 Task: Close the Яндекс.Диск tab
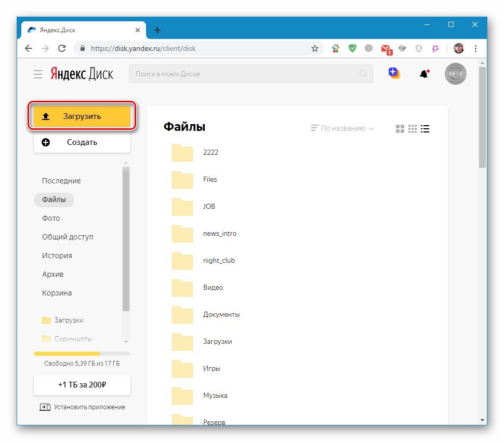click(x=138, y=30)
